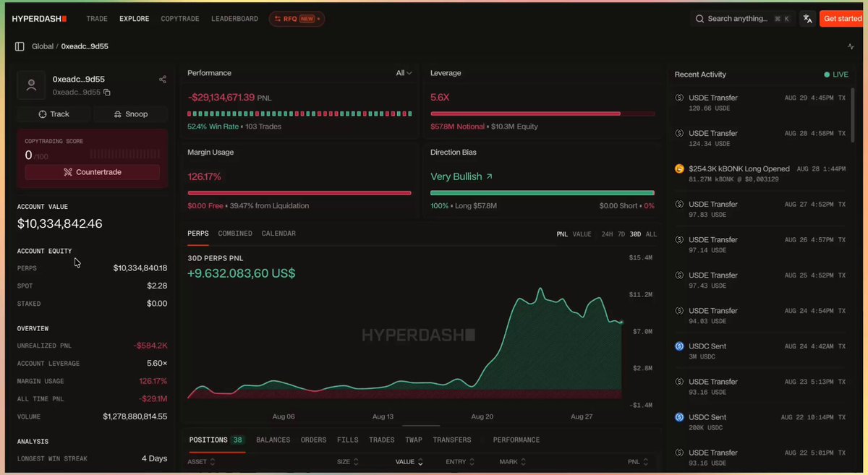Screen dimensions: 868x475
Task: Click the search magnifier icon
Action: (x=699, y=19)
